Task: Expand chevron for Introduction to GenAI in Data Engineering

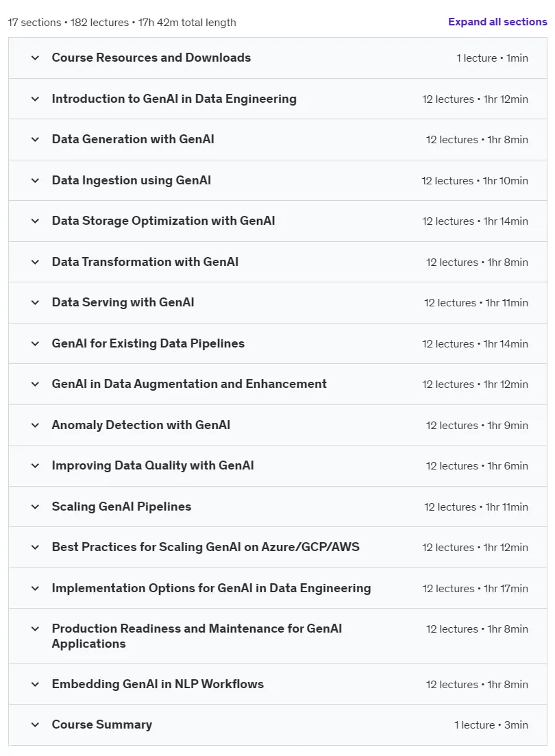Action: point(35,99)
